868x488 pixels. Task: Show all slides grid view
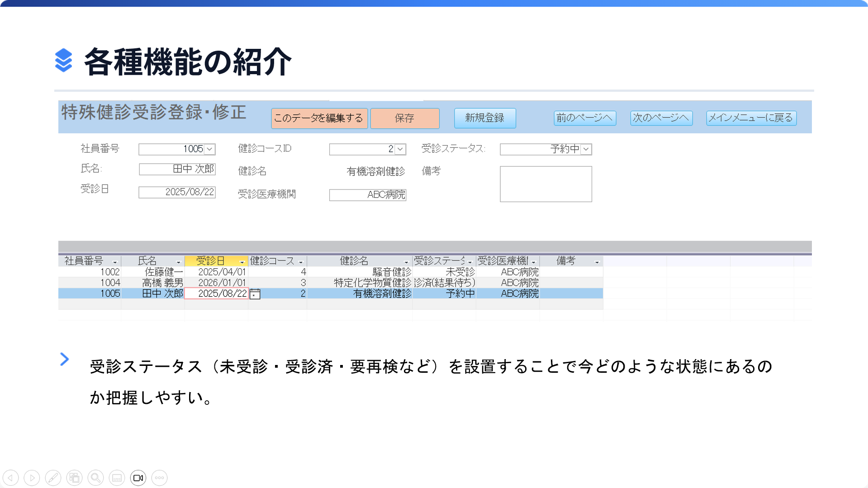(74, 478)
